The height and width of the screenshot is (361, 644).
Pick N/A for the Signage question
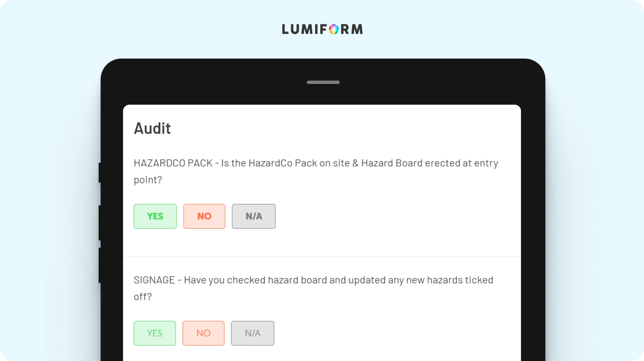[x=253, y=333]
